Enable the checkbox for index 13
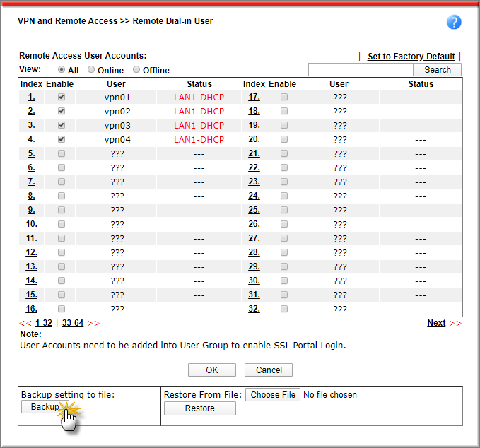This screenshot has height=448, width=480. (62, 266)
